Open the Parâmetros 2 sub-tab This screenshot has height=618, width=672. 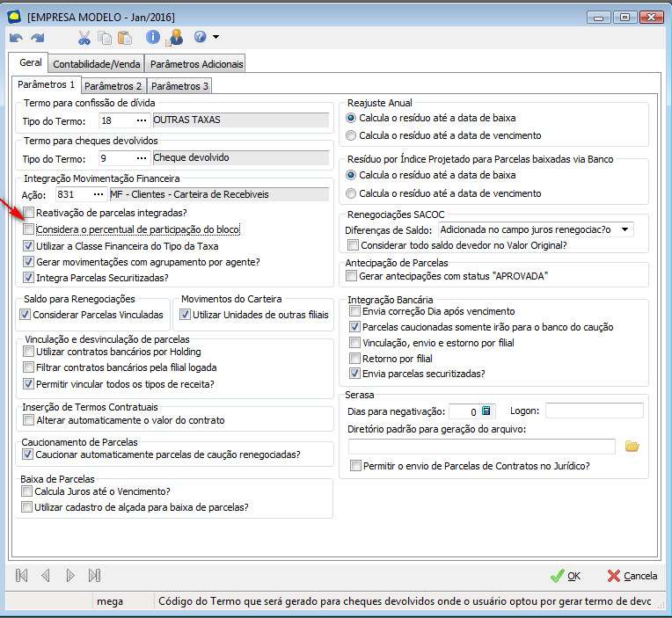[113, 86]
